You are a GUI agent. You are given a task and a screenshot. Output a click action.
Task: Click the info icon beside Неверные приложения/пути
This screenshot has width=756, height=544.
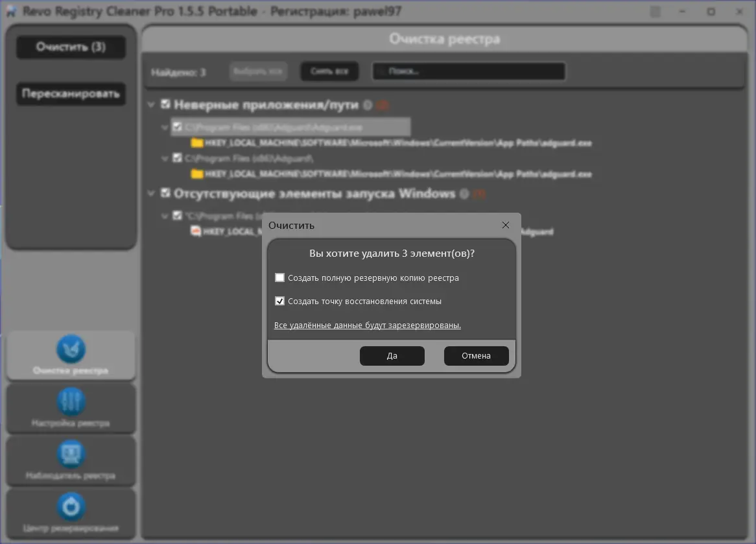point(368,104)
